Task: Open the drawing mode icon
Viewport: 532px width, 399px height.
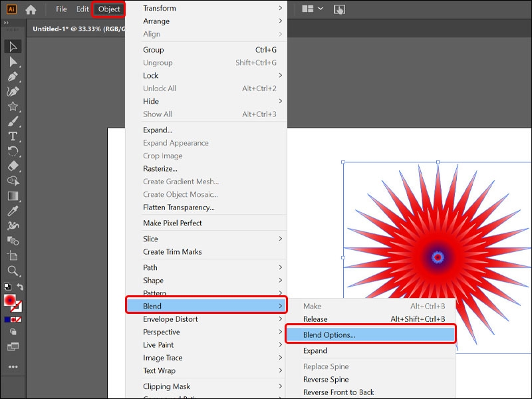Action: (x=13, y=332)
